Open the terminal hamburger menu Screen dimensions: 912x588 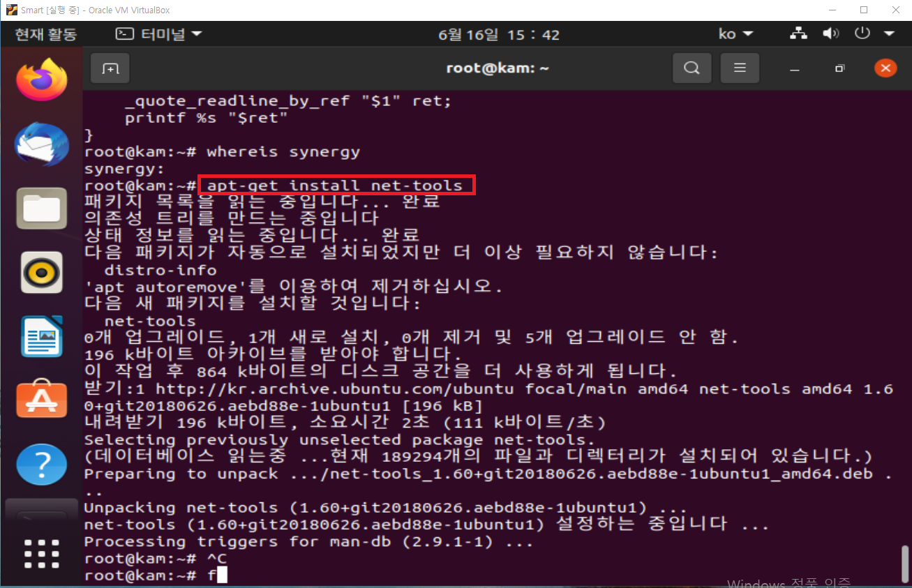coord(740,68)
